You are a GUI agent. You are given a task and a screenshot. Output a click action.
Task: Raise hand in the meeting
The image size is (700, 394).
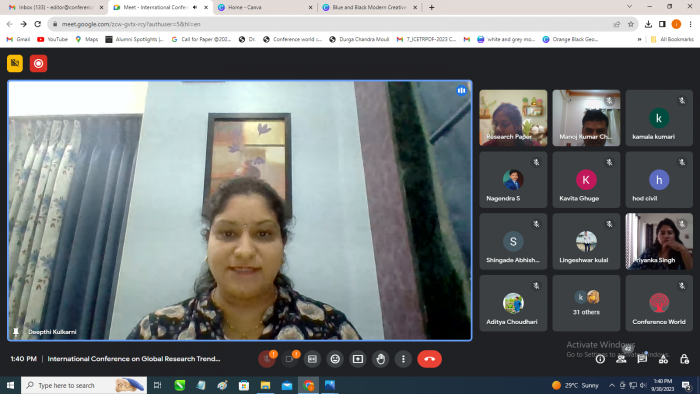(380, 359)
